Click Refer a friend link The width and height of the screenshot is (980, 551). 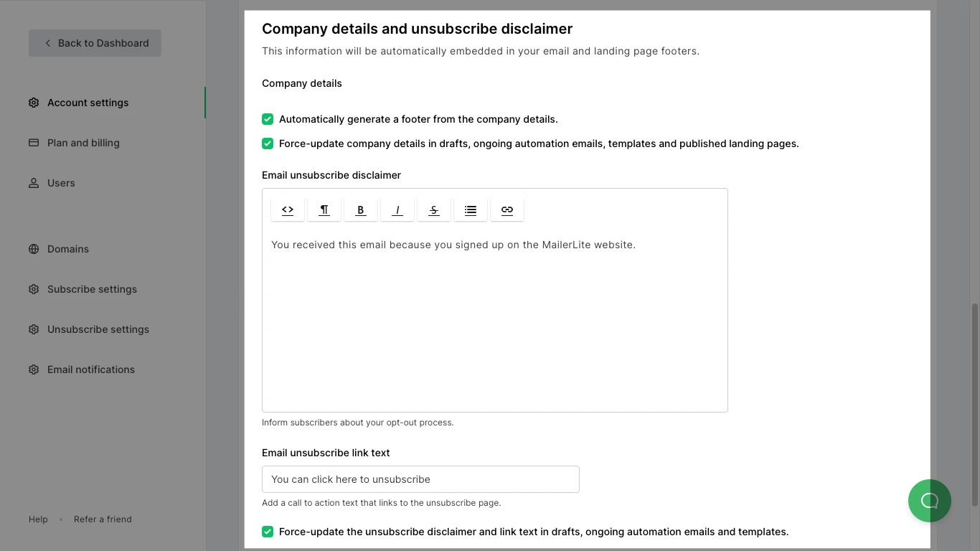(103, 519)
